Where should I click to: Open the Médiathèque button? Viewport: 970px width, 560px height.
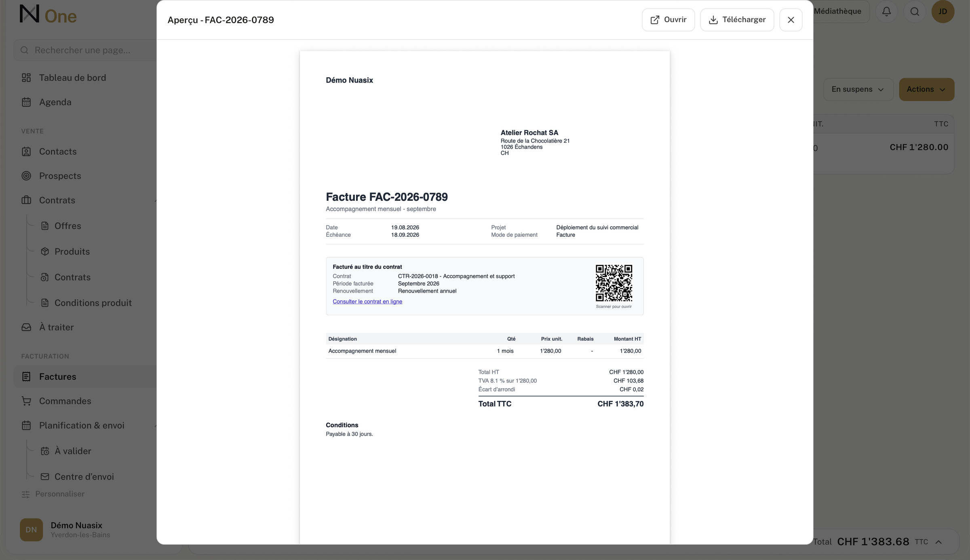(841, 11)
